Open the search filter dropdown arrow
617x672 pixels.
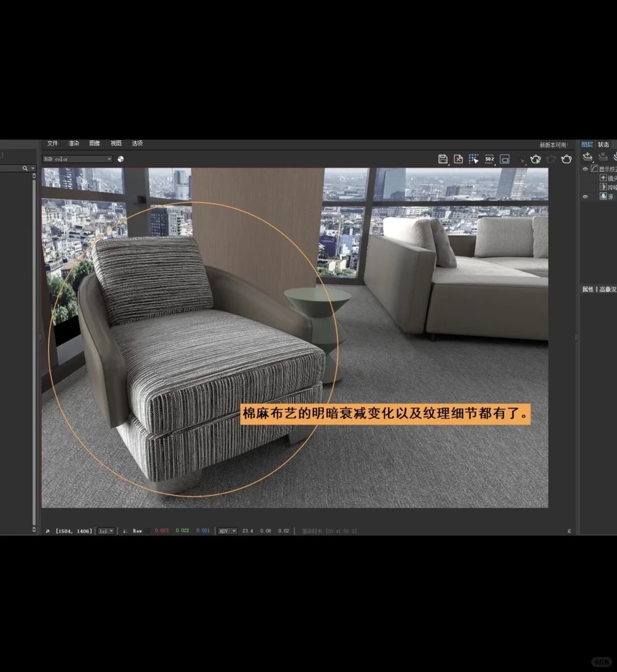(x=33, y=168)
